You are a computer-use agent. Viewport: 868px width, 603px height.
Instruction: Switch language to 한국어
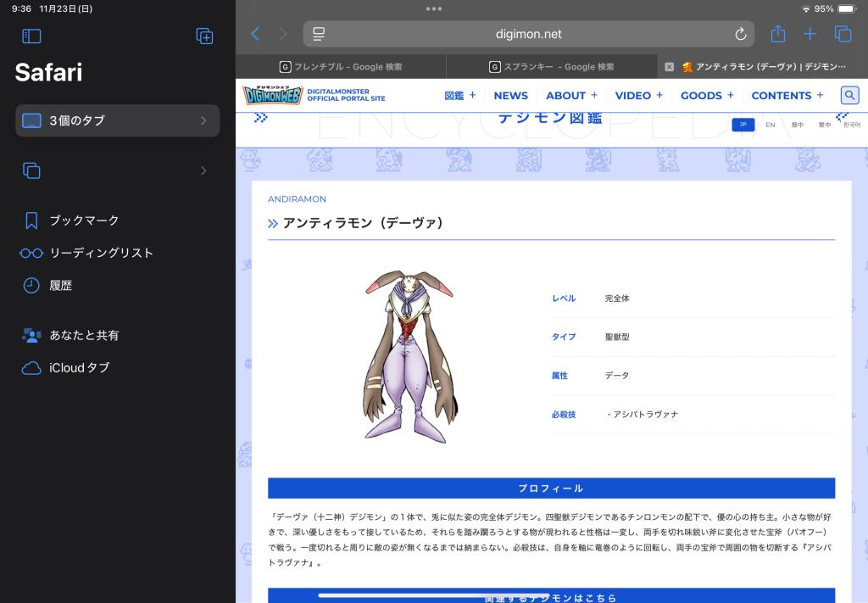point(851,125)
